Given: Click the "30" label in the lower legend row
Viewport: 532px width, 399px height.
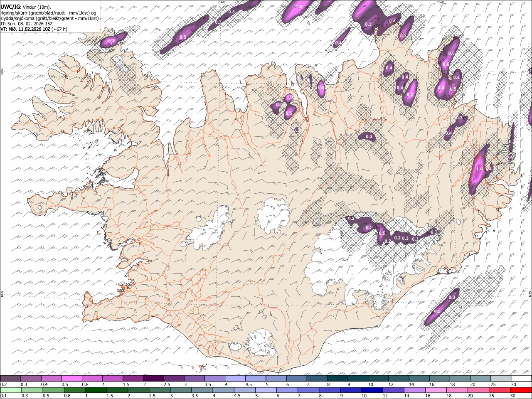Looking at the screenshot, I should point(514,396).
